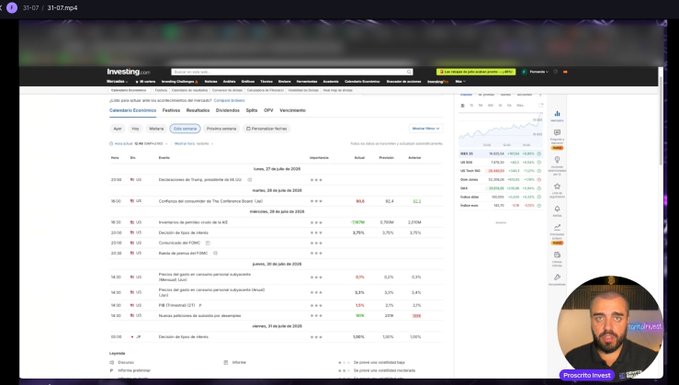The height and width of the screenshot is (385, 679).
Task: Open the lightbulb ideas icon in right sidebar
Action: click(557, 160)
